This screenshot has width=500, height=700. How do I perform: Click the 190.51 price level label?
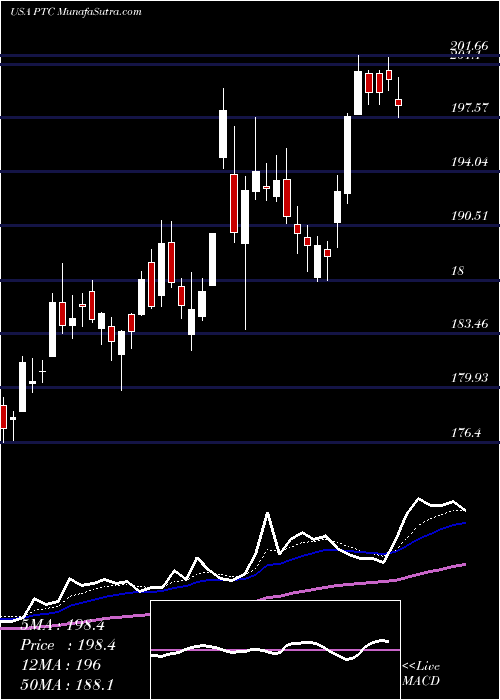469,216
